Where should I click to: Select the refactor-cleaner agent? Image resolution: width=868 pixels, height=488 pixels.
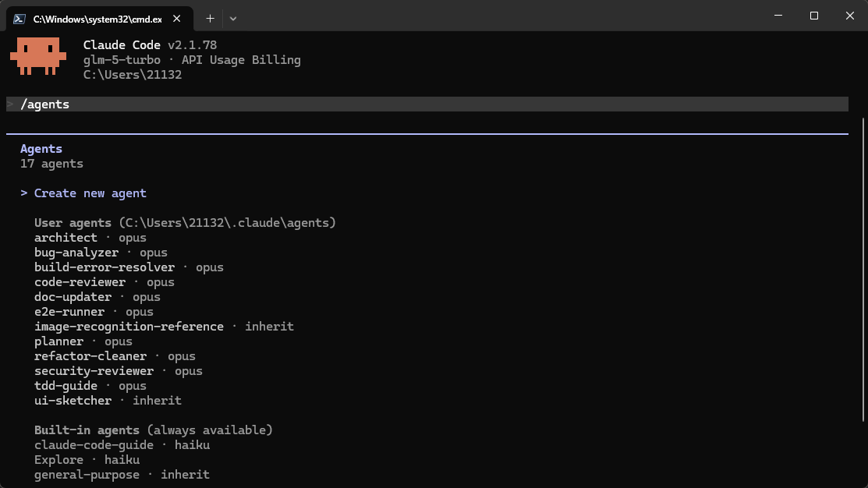coord(115,356)
